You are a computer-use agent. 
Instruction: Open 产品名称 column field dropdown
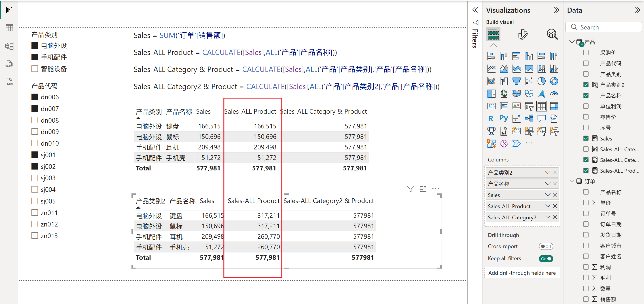pyautogui.click(x=547, y=184)
